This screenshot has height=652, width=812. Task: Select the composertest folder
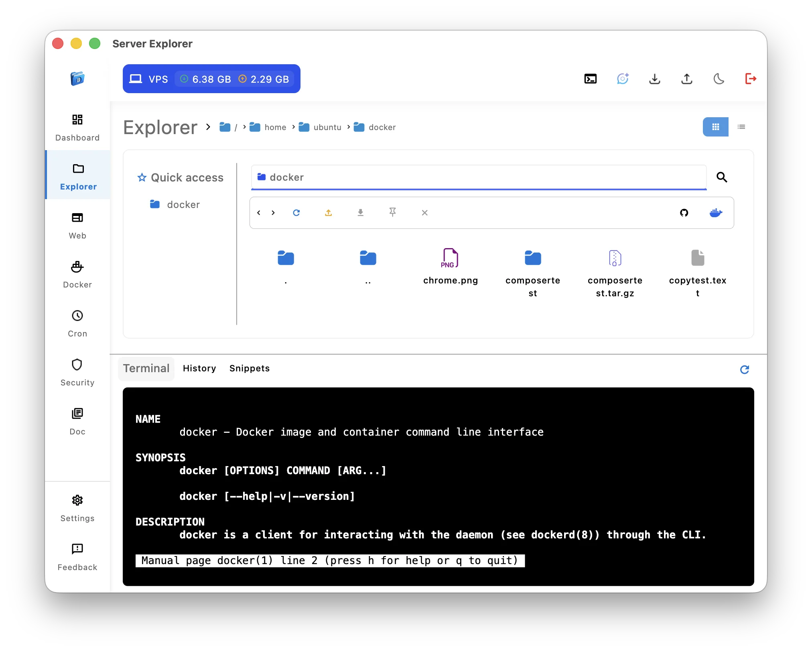pyautogui.click(x=533, y=273)
